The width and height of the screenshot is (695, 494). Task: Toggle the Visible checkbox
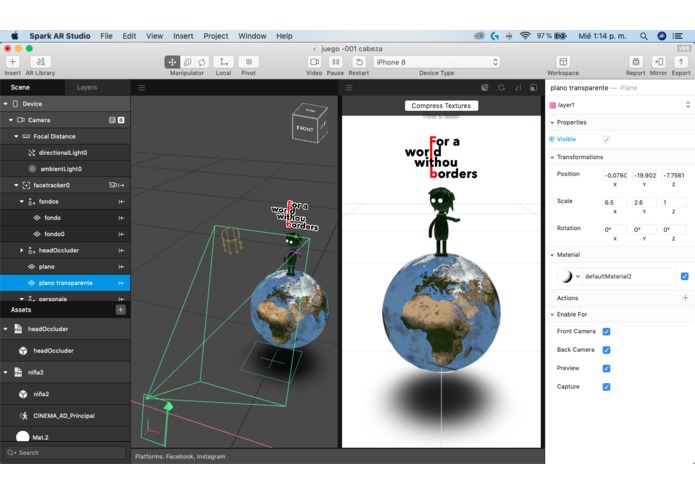[606, 139]
